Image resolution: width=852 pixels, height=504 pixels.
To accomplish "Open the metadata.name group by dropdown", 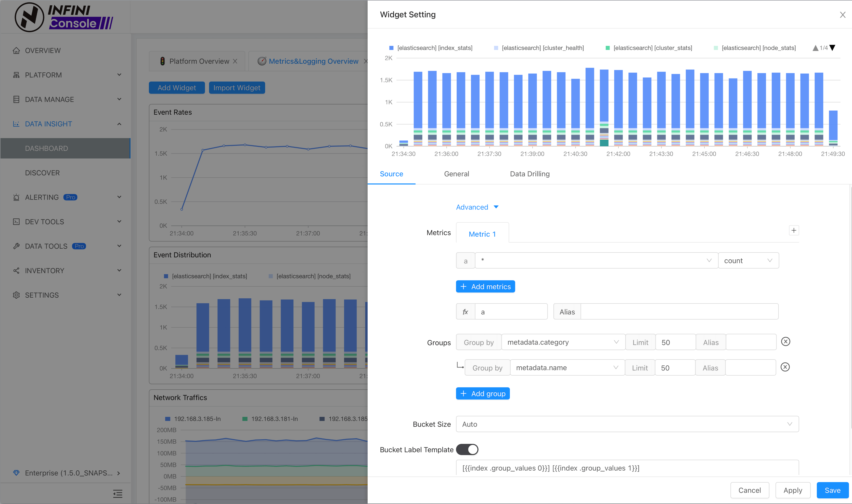I will pos(567,367).
